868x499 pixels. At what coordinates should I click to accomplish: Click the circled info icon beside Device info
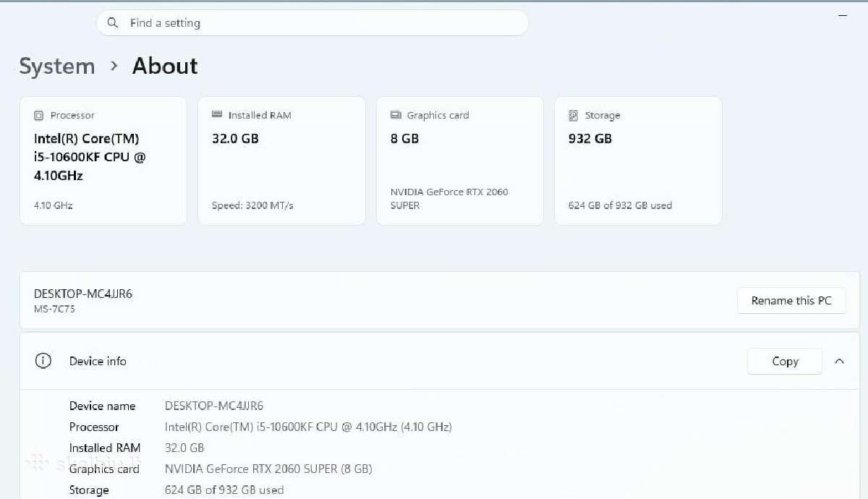(x=43, y=361)
